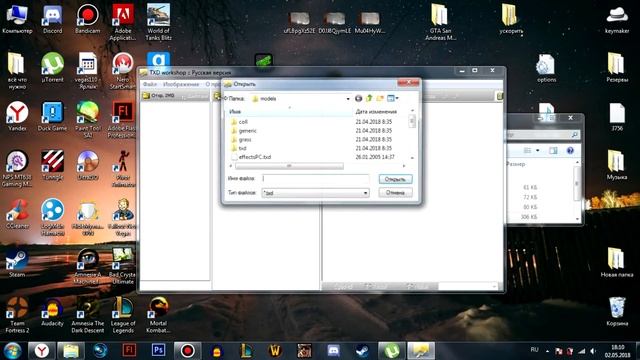Open the CCleaner desktop shortcut
This screenshot has width=640, height=360.
coord(17,214)
